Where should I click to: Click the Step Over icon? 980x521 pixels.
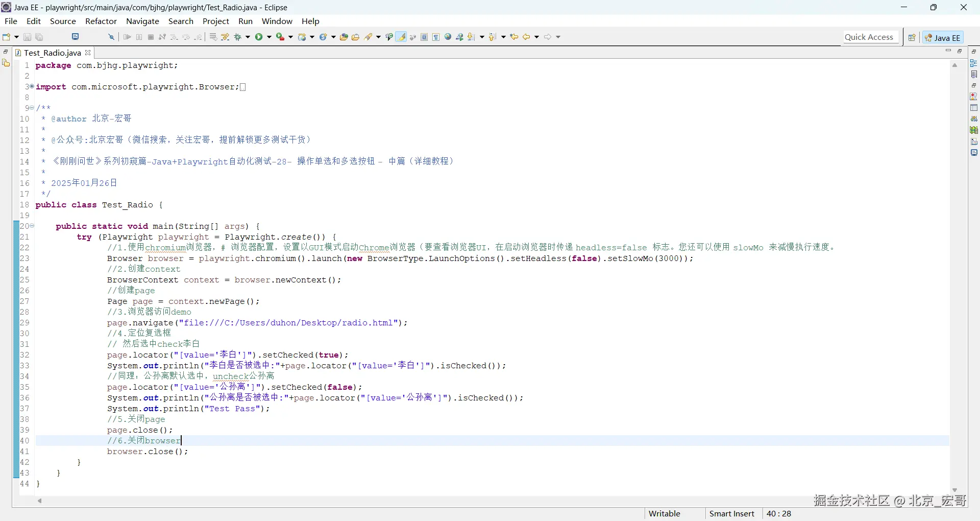[186, 37]
